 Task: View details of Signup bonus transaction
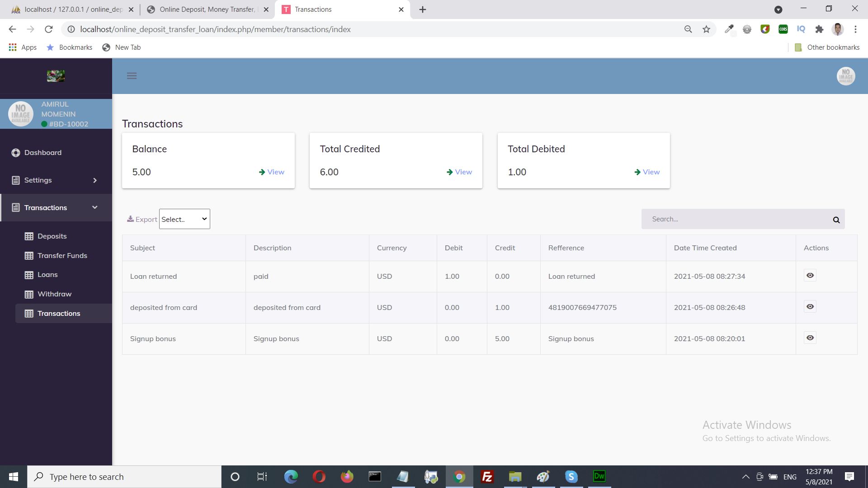click(810, 338)
